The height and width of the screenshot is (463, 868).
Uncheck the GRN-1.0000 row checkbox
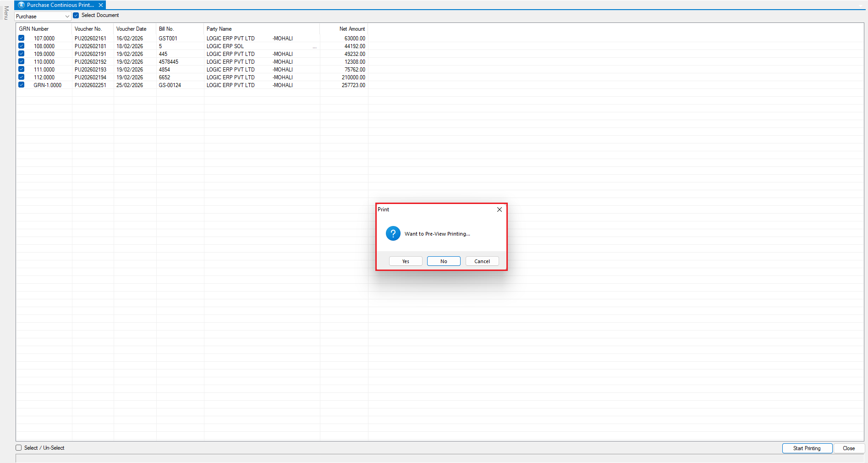point(22,85)
